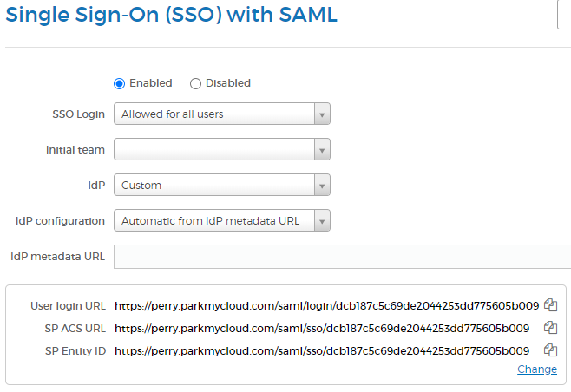Open the SSO Login dropdown
The width and height of the screenshot is (571, 392).
221,114
